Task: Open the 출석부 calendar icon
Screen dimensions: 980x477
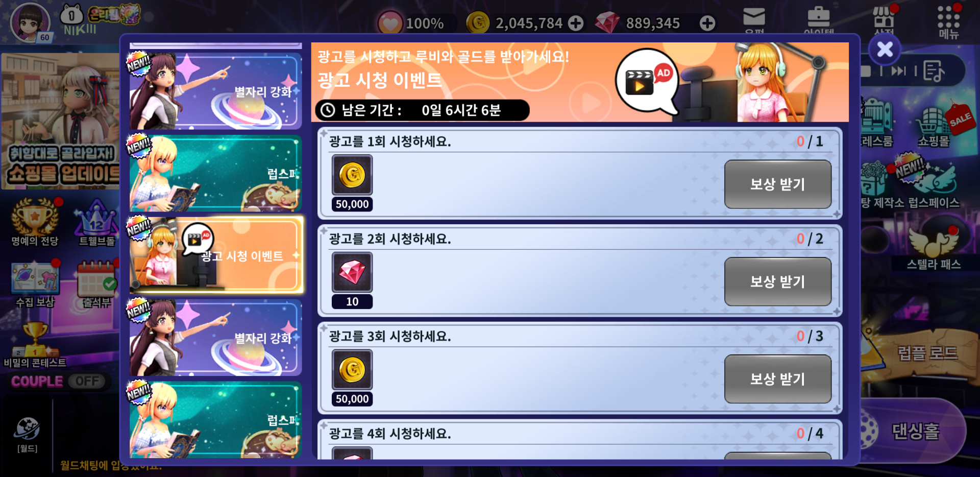Action: point(97,283)
